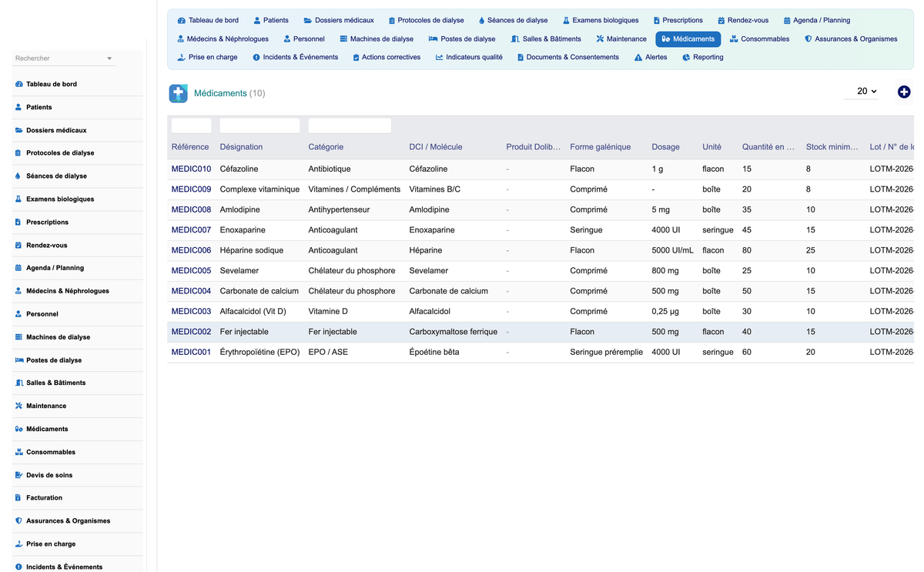This screenshot has height=572, width=924.
Task: Click the Agenda / Planning calendar icon in top menu
Action: tap(787, 20)
